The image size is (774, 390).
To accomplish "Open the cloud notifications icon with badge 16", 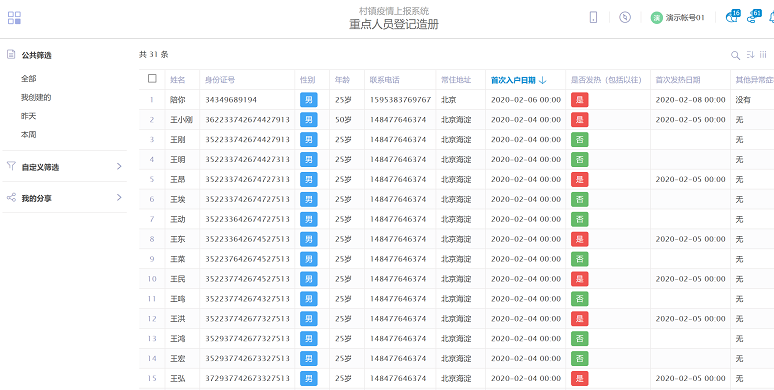I will point(733,16).
